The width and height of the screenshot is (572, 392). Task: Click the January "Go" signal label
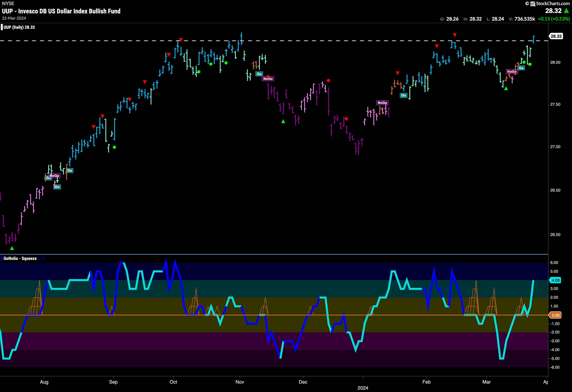point(403,96)
